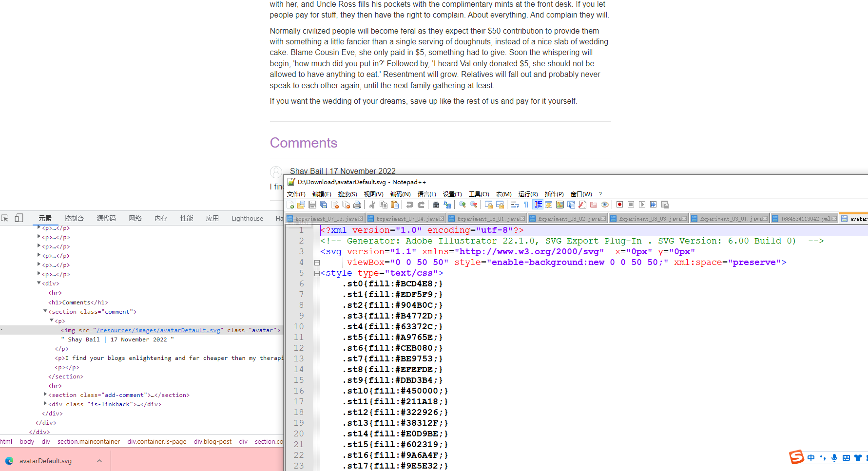
Task: Select div.container.is-page in the breadcrumb
Action: (x=157, y=441)
